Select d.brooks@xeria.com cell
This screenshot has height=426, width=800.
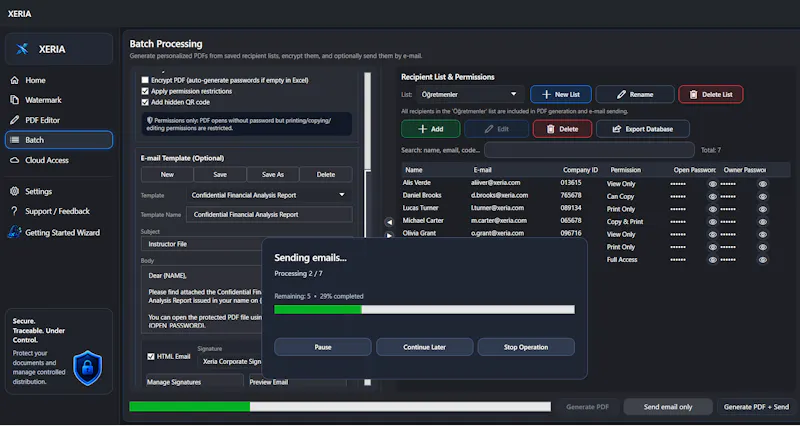click(x=499, y=195)
